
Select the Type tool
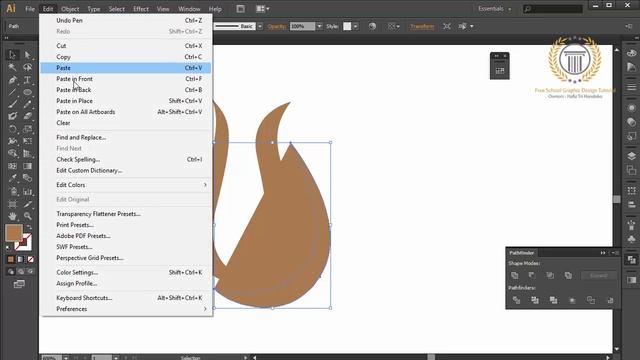click(27, 80)
